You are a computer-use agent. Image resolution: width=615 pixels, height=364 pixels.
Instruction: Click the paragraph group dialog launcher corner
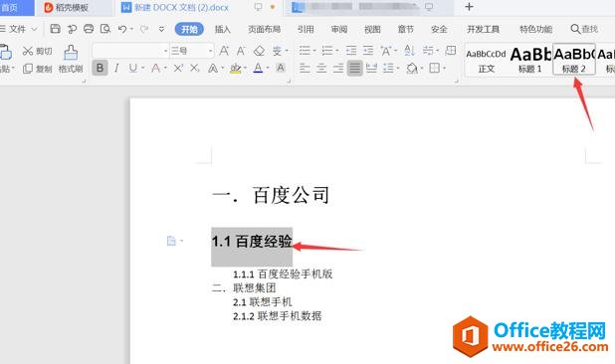pyautogui.click(x=456, y=82)
